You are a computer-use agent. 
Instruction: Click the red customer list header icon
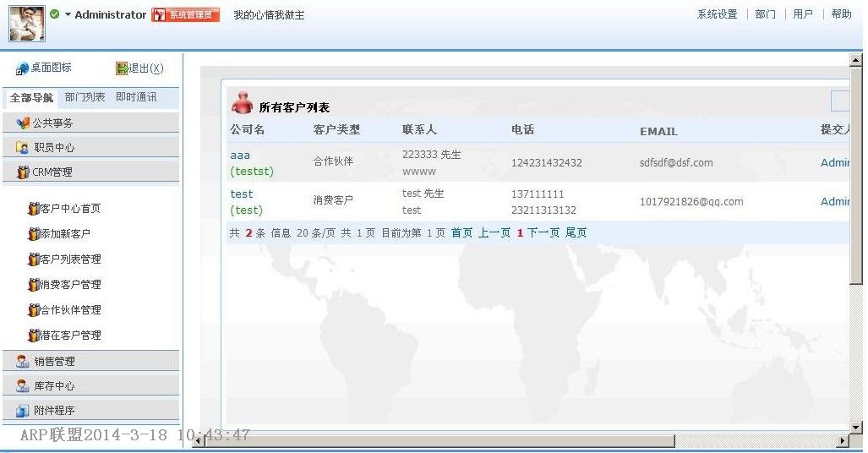(x=242, y=102)
